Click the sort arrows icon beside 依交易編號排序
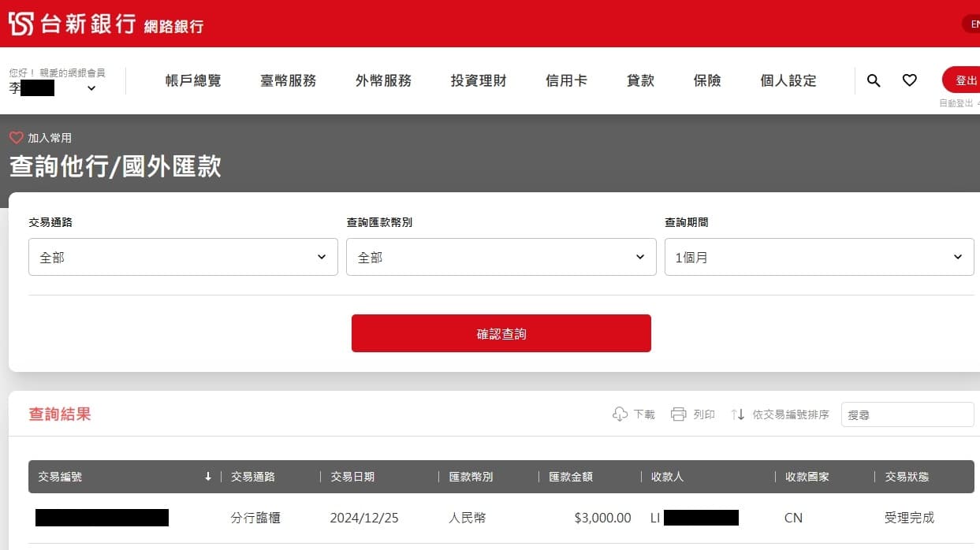This screenshot has width=980, height=550. (738, 414)
